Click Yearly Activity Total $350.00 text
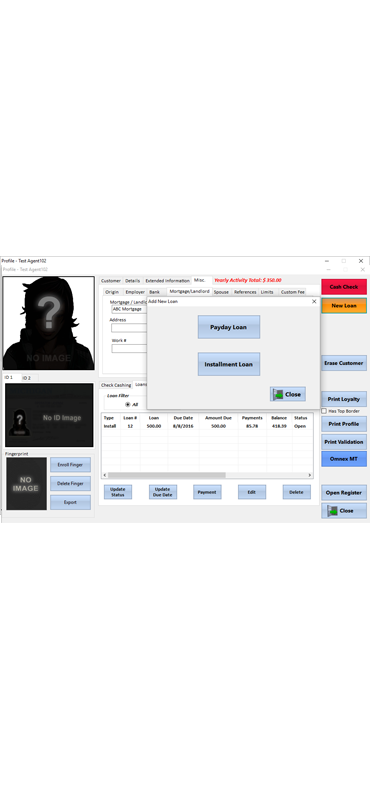370x789 pixels. 248,280
